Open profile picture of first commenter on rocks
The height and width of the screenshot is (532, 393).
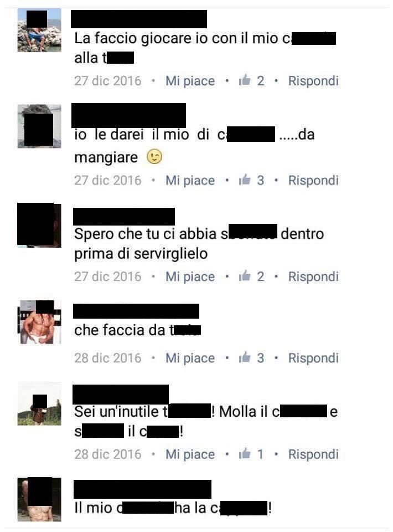pyautogui.click(x=39, y=30)
